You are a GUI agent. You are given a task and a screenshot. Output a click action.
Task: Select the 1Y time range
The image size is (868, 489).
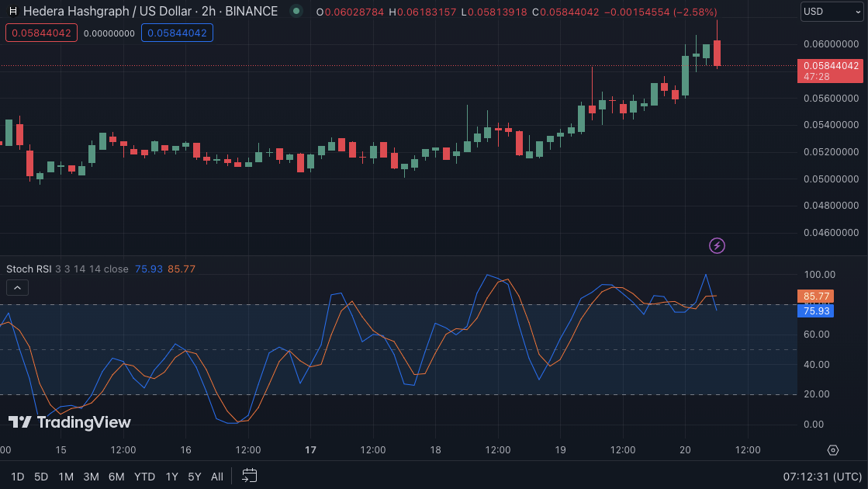click(171, 477)
